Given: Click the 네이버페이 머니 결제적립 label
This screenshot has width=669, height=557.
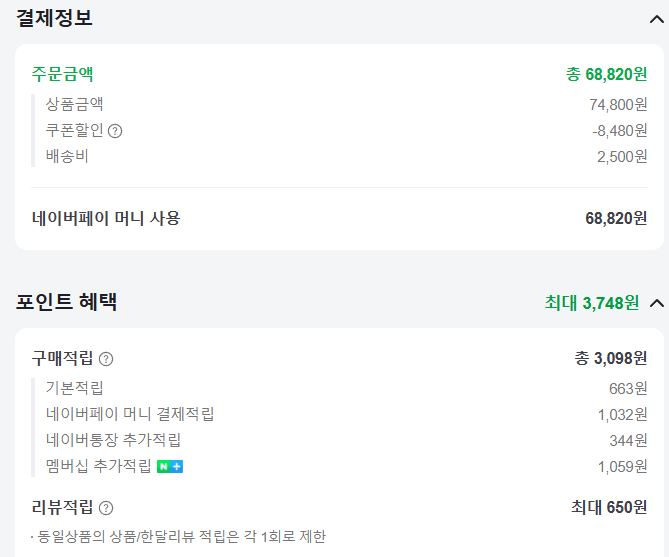Looking at the screenshot, I should tap(130, 414).
